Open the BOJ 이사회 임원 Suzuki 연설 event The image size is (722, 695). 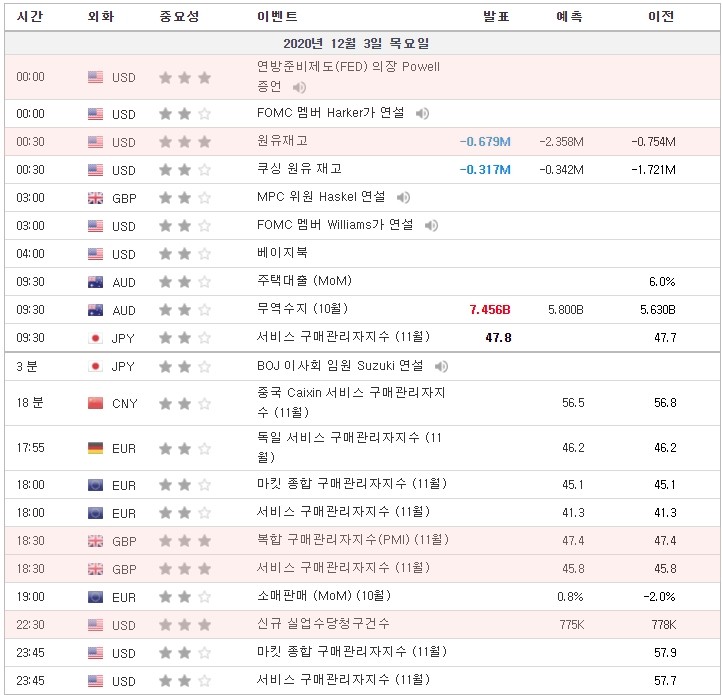click(x=340, y=366)
